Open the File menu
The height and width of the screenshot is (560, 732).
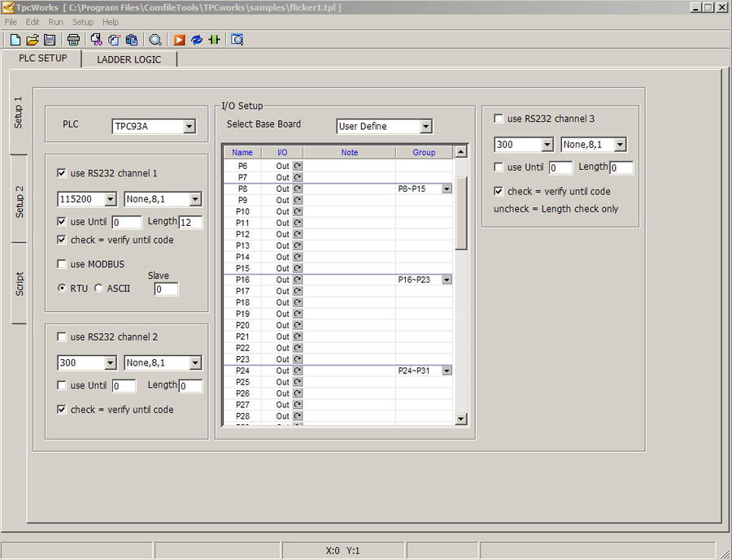(11, 22)
